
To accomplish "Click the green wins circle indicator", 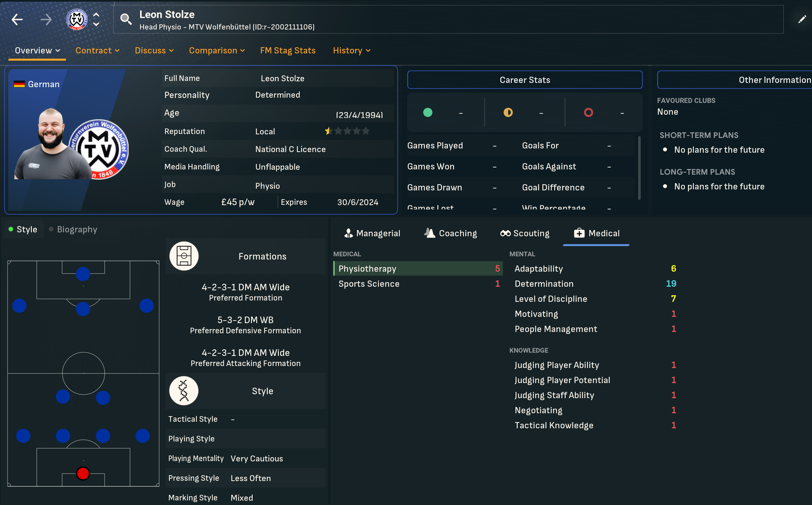I will 427,112.
